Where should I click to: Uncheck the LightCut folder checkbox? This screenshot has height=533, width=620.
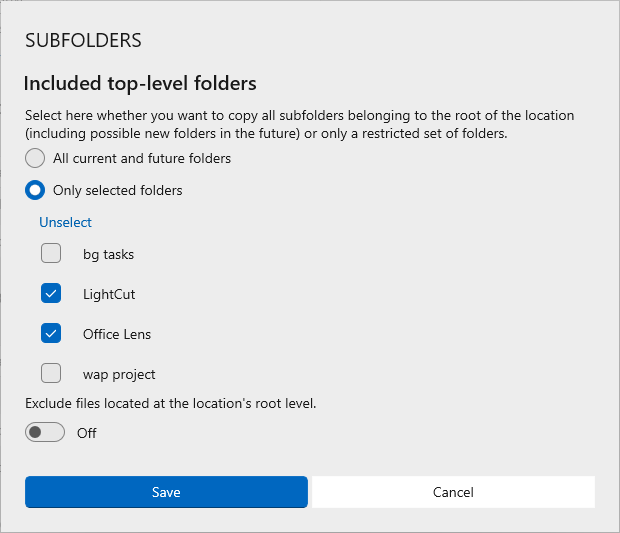point(51,294)
